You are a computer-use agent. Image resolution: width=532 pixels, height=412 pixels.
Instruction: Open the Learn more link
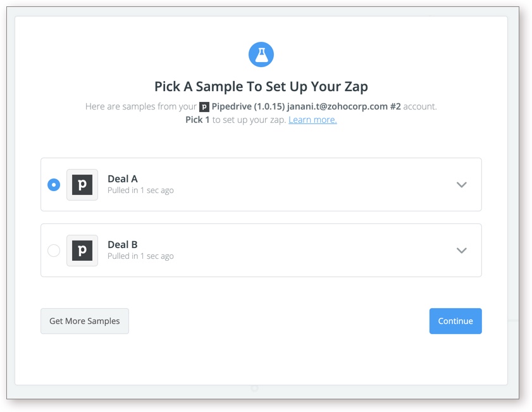coord(312,120)
